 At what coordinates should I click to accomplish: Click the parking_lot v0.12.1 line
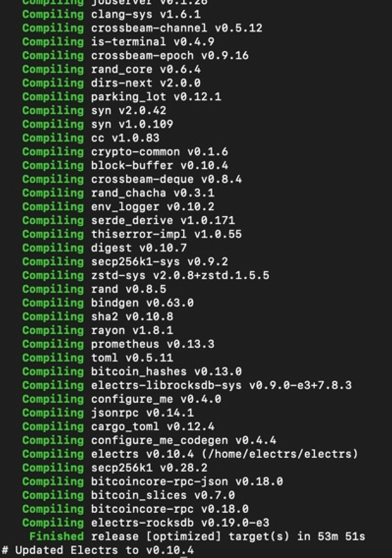122,97
